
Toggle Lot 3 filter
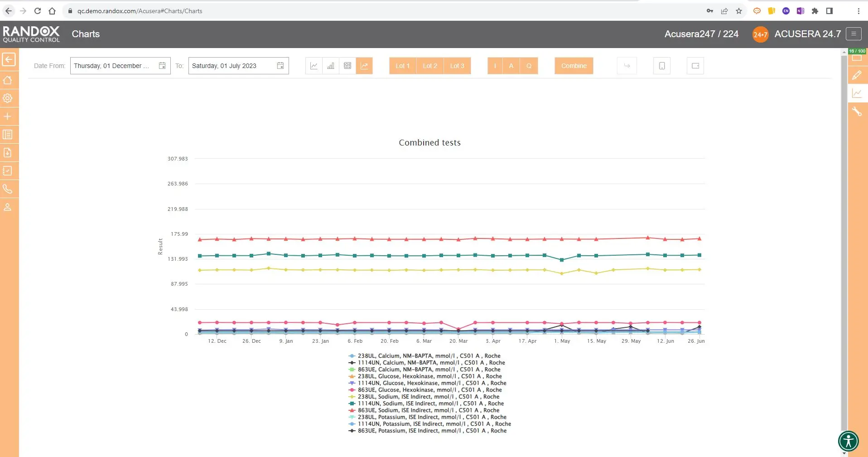(x=457, y=66)
